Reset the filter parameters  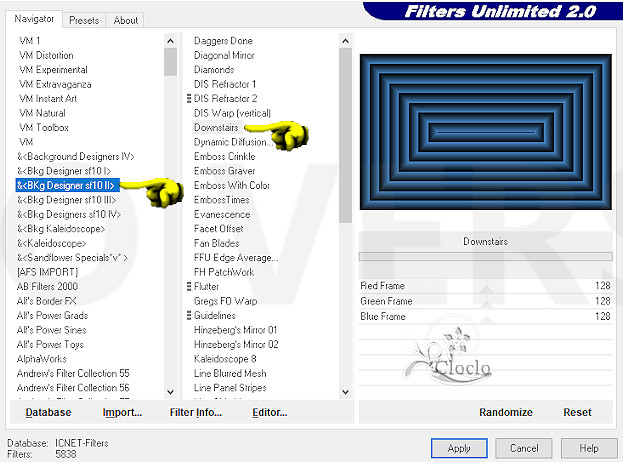click(577, 412)
